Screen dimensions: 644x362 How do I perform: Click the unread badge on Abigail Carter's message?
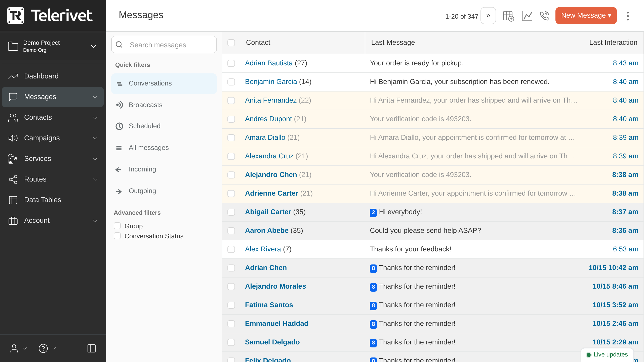point(373,212)
